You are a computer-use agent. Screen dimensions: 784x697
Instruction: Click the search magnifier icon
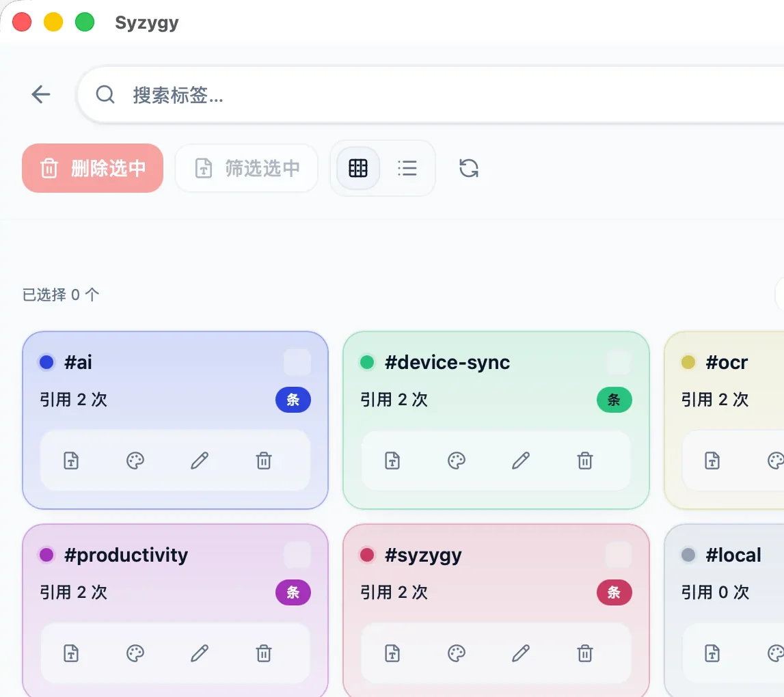click(105, 94)
